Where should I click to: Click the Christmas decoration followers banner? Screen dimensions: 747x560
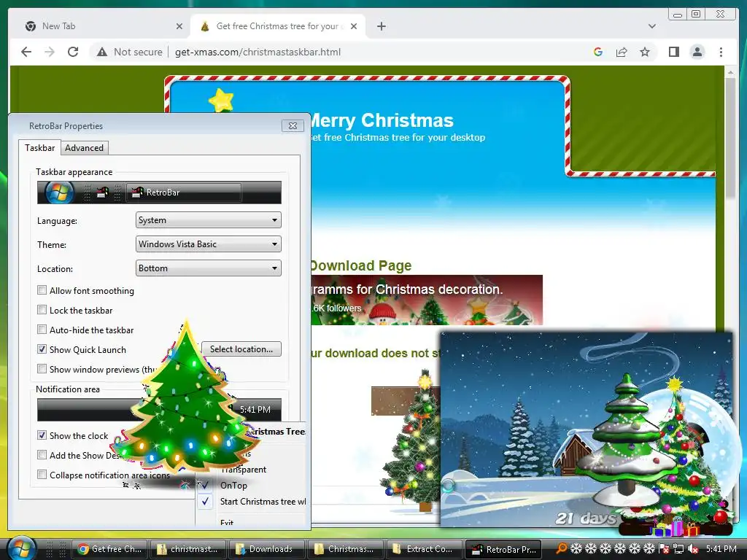click(427, 300)
